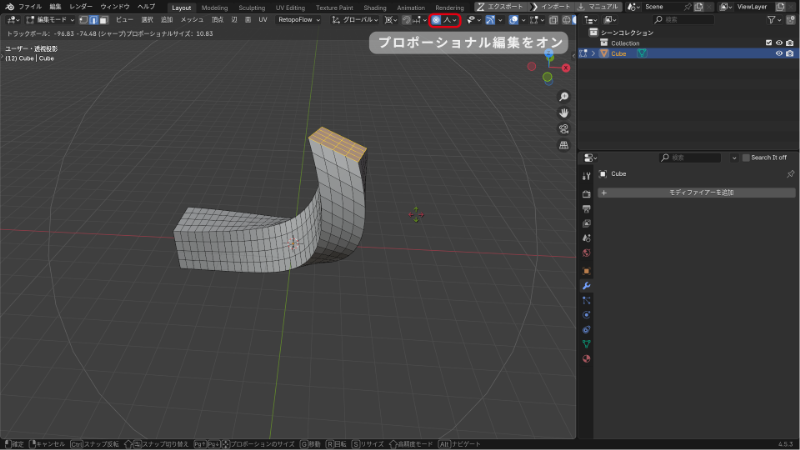Hide the Cube object in outliner
Screen dimensions: 800x450
pyautogui.click(x=778, y=54)
